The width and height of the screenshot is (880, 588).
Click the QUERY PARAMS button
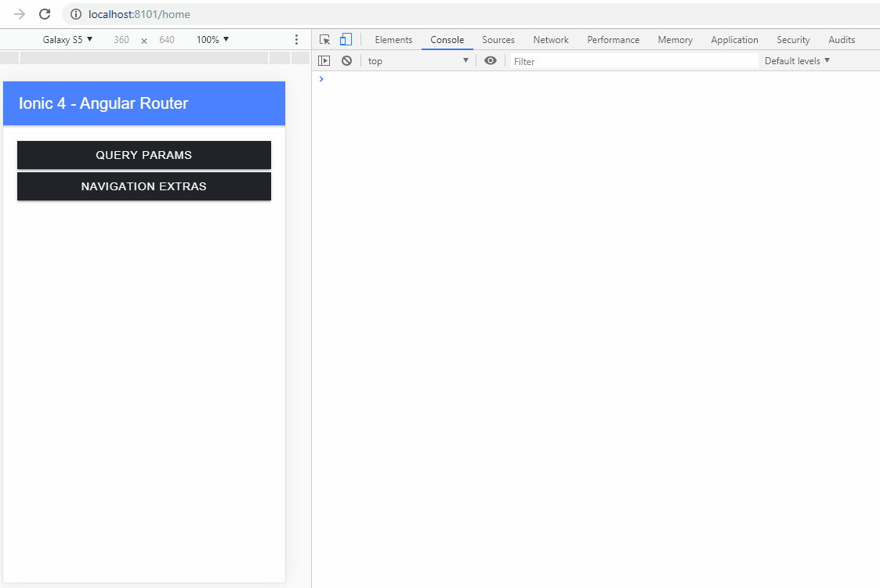(144, 155)
